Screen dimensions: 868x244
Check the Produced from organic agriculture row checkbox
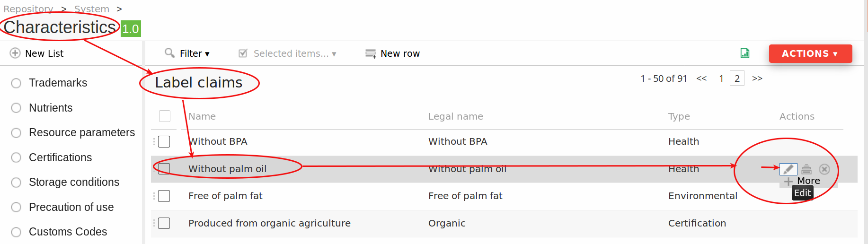(x=164, y=223)
